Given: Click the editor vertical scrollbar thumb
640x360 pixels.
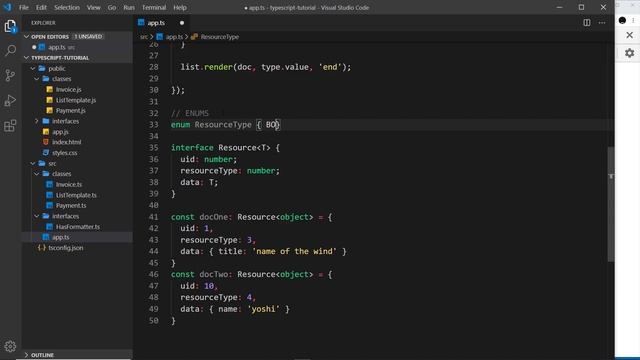Looking at the screenshot, I should pos(611,204).
